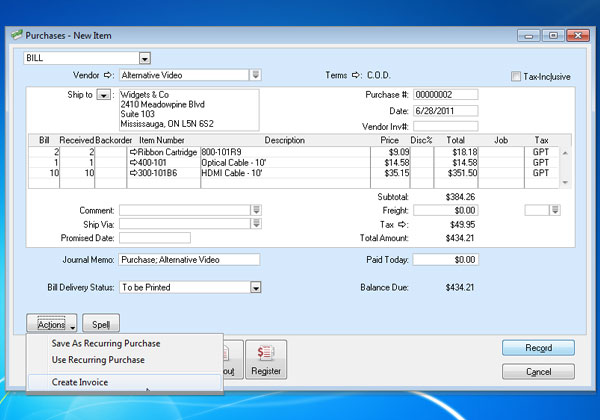Click the Ship Via text field
Image resolution: width=600 pixels, height=420 pixels.
(x=185, y=224)
